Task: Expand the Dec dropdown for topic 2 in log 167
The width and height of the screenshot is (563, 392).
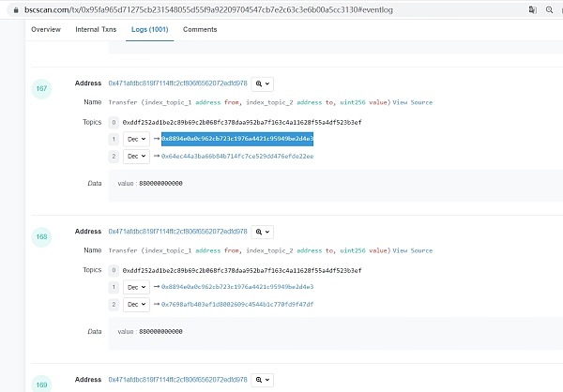Action: (136, 157)
